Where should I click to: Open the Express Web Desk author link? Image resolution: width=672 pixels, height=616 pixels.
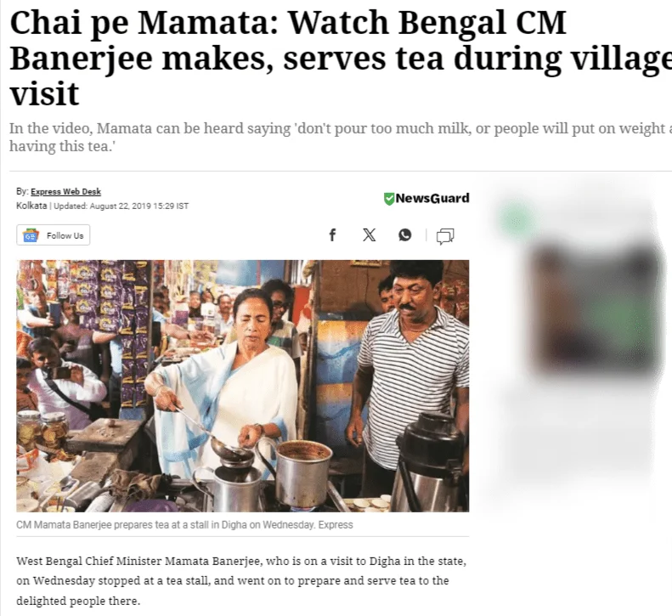tap(65, 192)
